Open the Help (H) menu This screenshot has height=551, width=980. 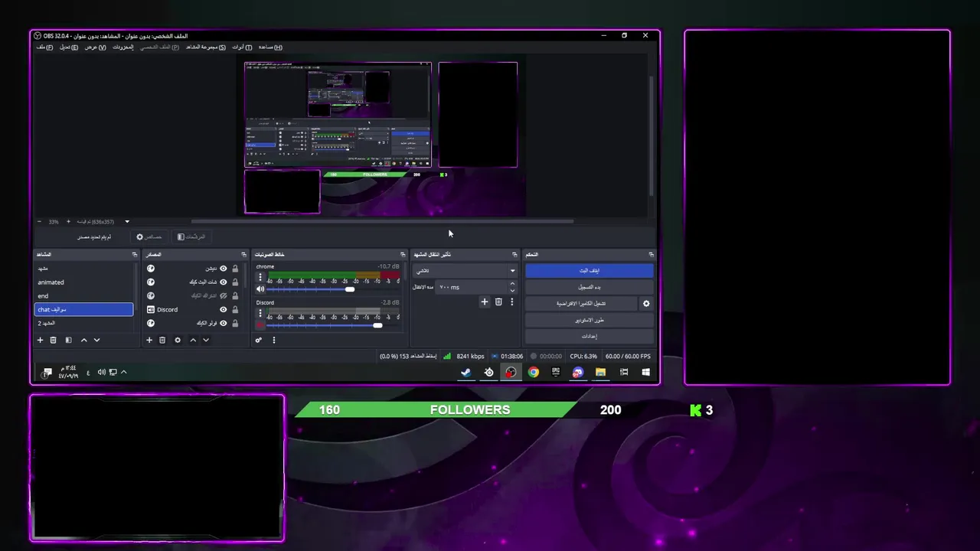[x=270, y=47]
